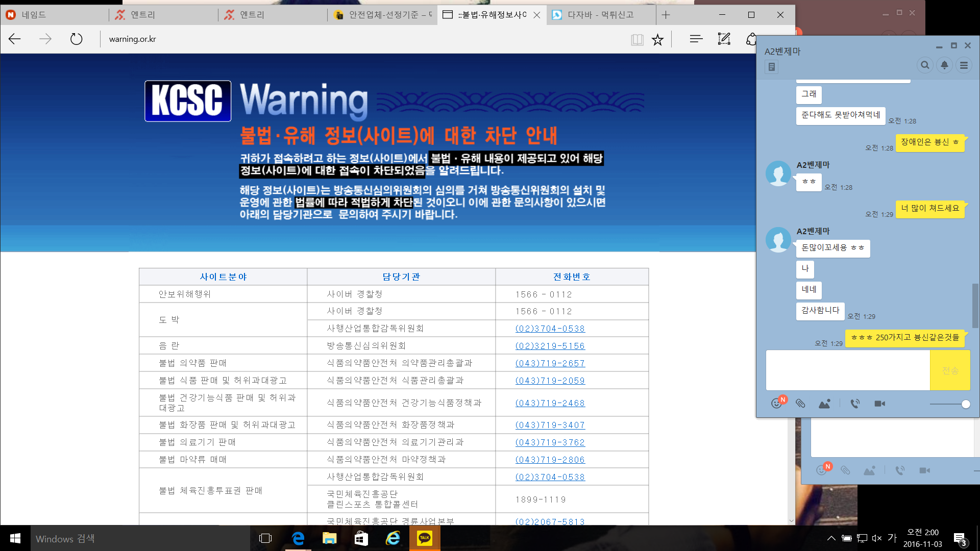Screen dimensions: 980x551
Task: Click chat window scrollbar
Action: [975, 305]
